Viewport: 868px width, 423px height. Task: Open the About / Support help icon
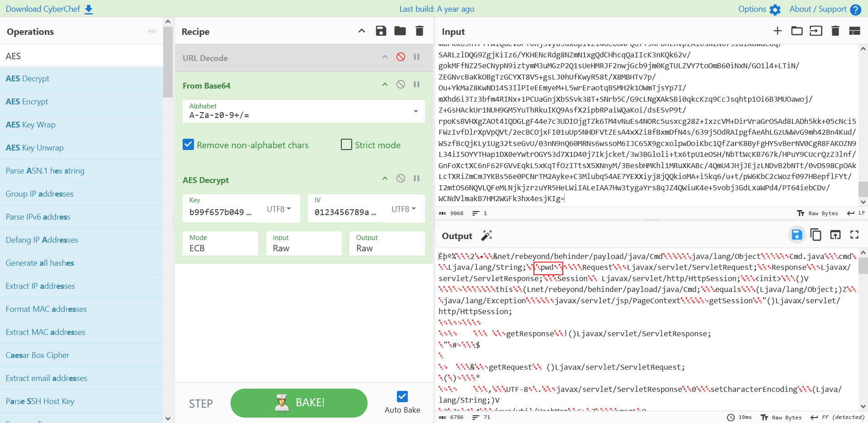tap(855, 9)
